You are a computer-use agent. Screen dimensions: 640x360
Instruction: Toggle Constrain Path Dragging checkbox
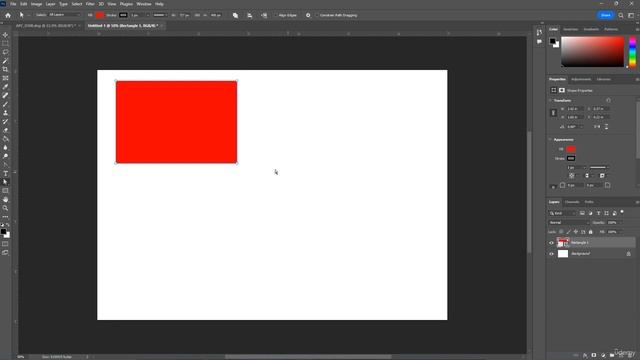pos(317,15)
